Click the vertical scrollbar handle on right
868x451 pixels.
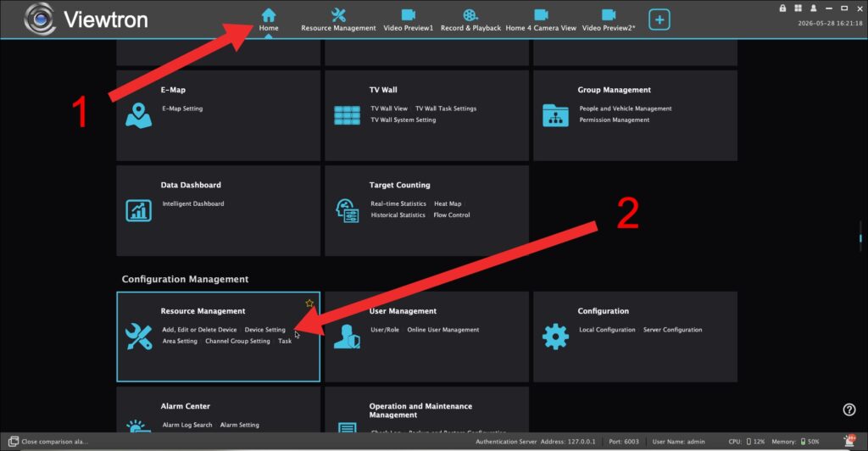860,238
